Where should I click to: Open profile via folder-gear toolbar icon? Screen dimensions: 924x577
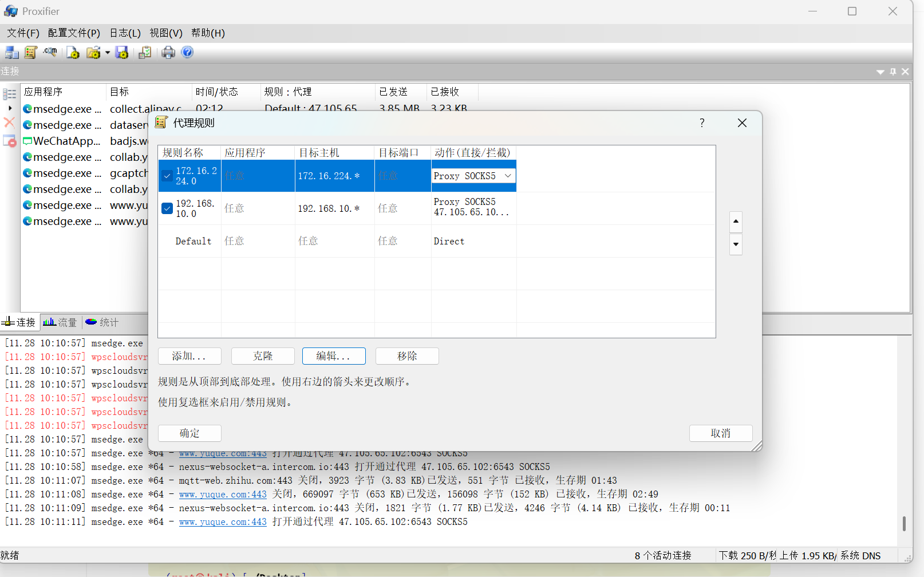coord(93,53)
